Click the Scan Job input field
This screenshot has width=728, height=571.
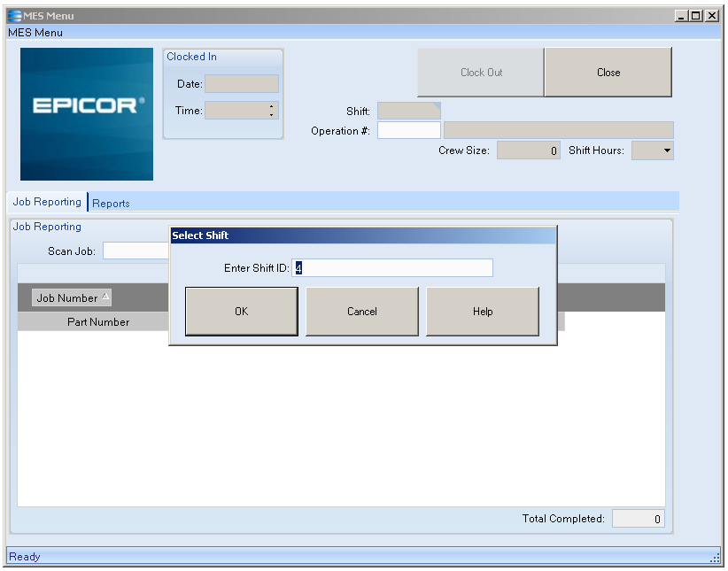coord(136,251)
